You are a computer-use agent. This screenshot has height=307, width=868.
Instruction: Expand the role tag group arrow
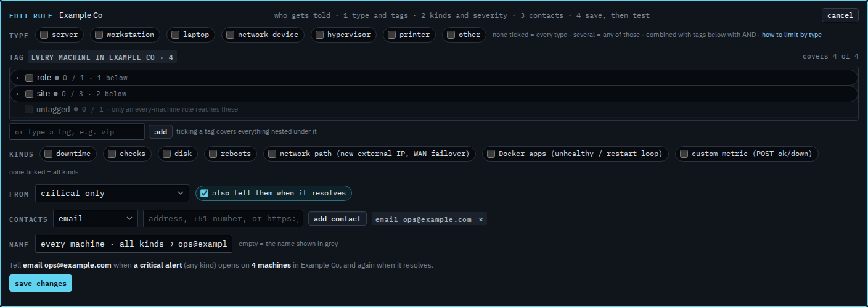coord(18,78)
